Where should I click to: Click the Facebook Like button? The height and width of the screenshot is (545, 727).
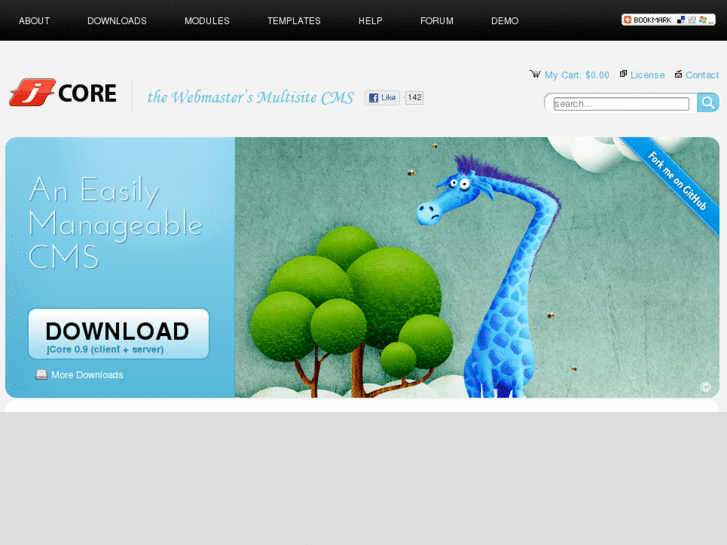(382, 97)
